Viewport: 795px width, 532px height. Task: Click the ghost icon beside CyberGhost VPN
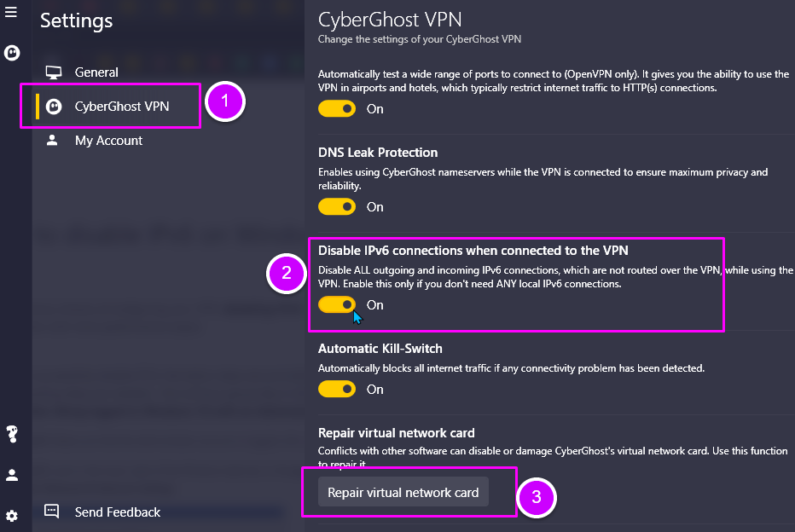click(53, 105)
